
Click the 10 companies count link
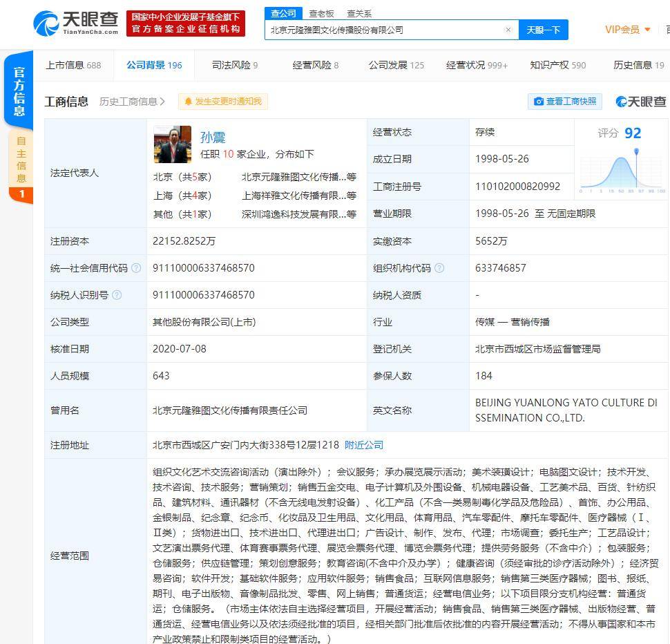pos(228,154)
